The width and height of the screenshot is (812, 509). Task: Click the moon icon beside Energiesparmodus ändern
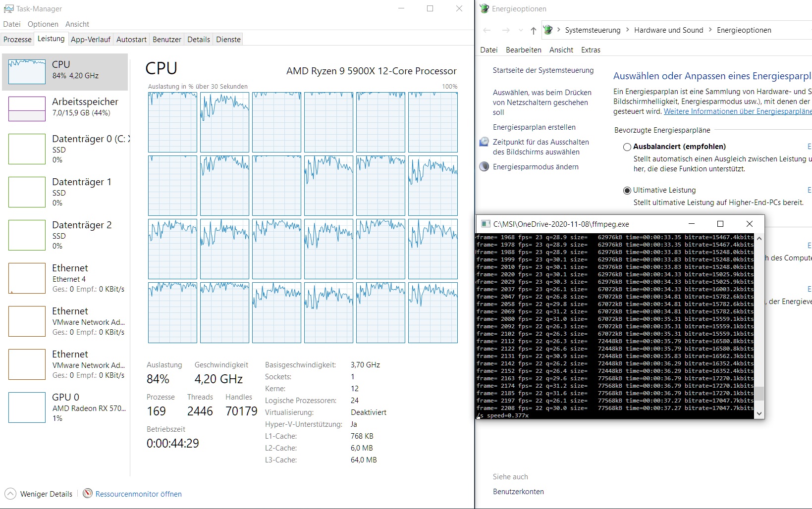pyautogui.click(x=484, y=167)
